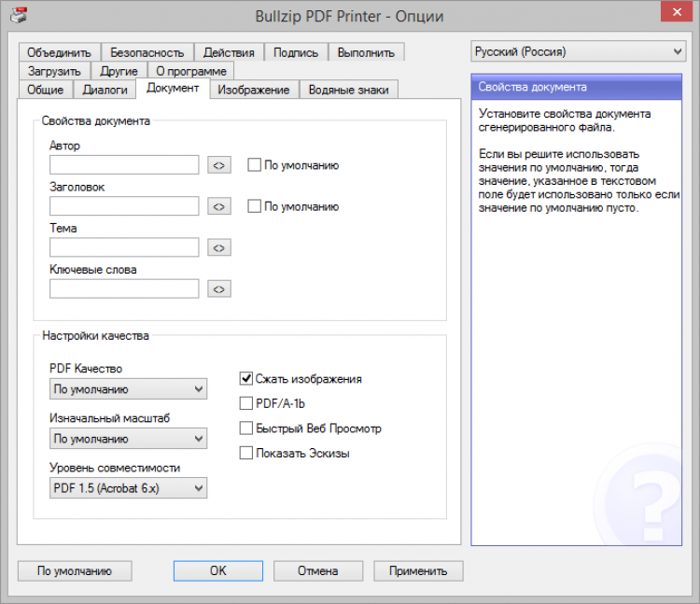The width and height of the screenshot is (700, 604).
Task: Click into the Ключевые слова text field
Action: pyautogui.click(x=124, y=288)
